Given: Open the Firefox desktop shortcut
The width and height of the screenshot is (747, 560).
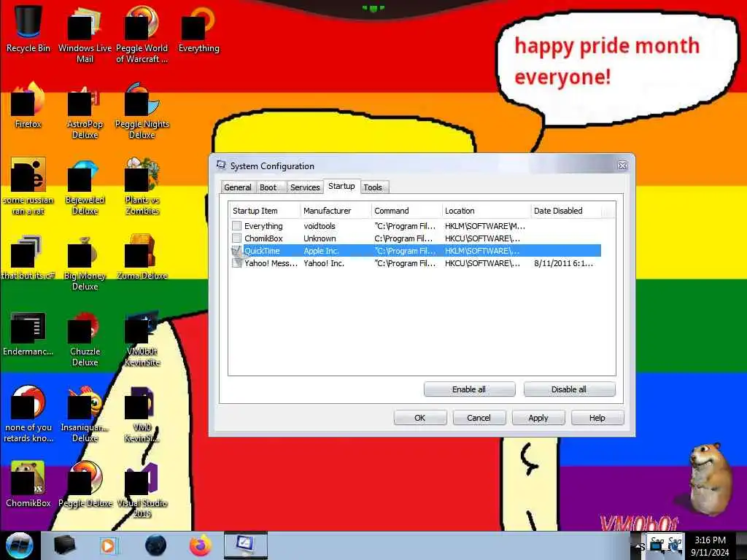Looking at the screenshot, I should point(28,105).
